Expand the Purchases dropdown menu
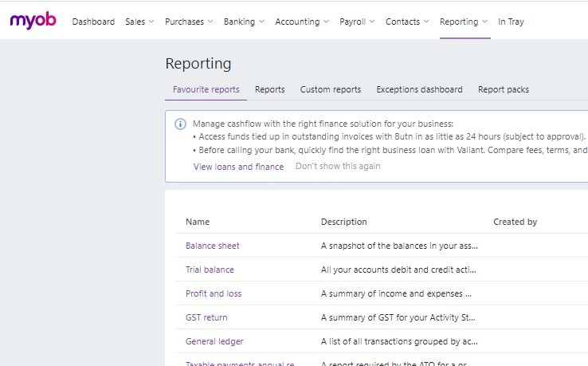The width and height of the screenshot is (588, 366). (189, 22)
